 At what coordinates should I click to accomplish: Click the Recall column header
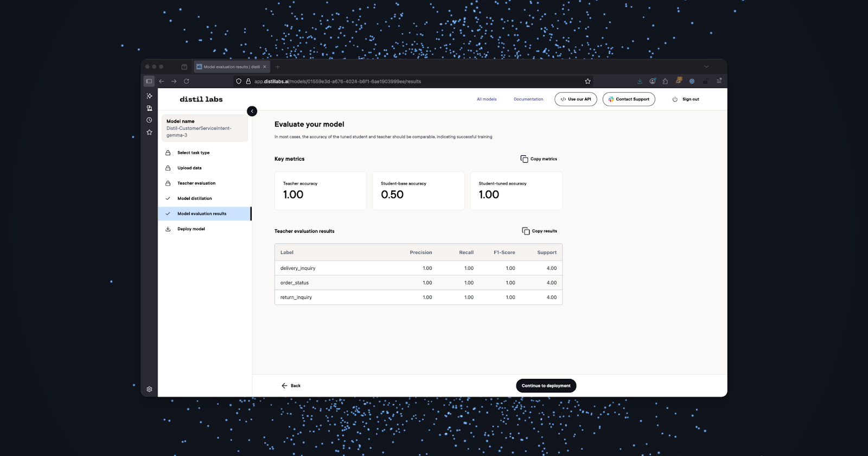[x=467, y=252]
